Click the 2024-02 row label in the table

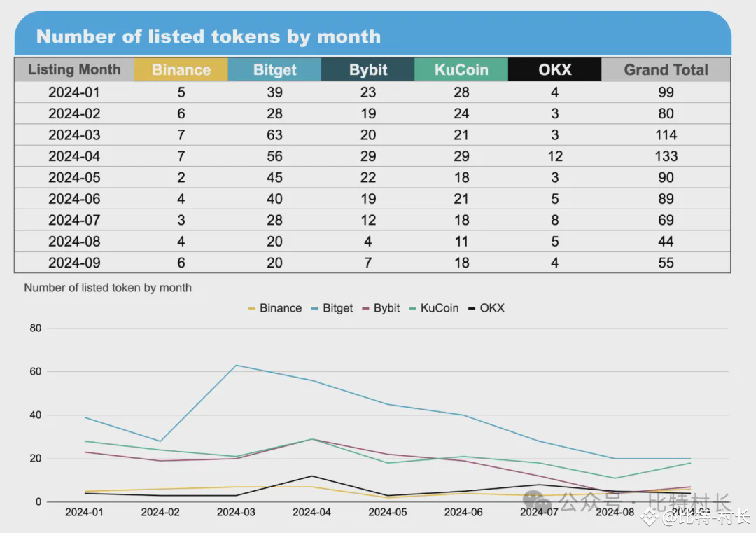coord(74,113)
